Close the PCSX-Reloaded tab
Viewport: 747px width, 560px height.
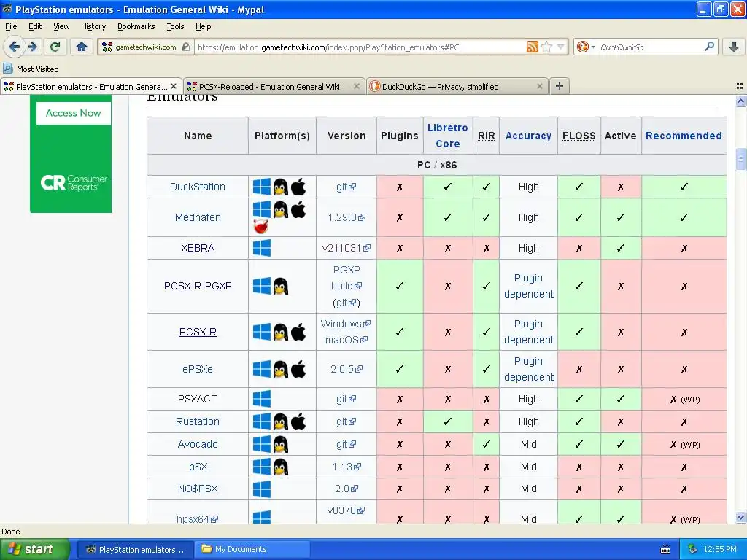[x=356, y=86]
